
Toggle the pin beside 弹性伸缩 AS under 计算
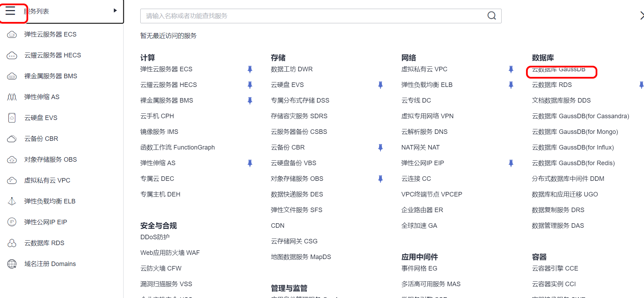pyautogui.click(x=250, y=163)
